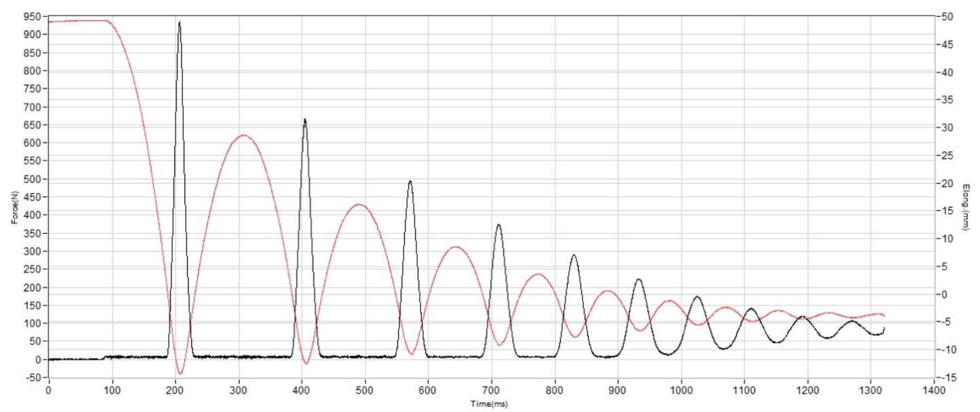
Task: Click the Elong.(mm) right axis title
Action: tap(966, 206)
